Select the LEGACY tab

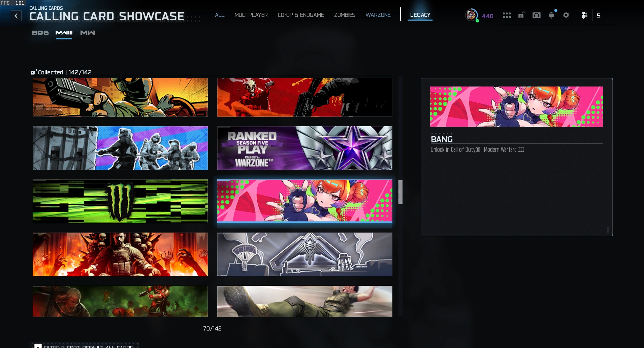pos(420,15)
